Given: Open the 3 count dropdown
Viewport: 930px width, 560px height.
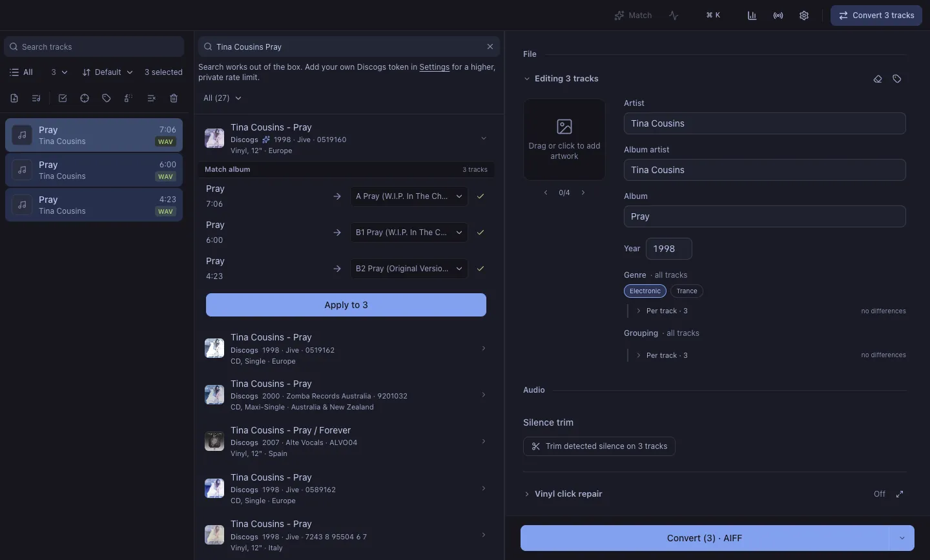Looking at the screenshot, I should click(x=59, y=72).
